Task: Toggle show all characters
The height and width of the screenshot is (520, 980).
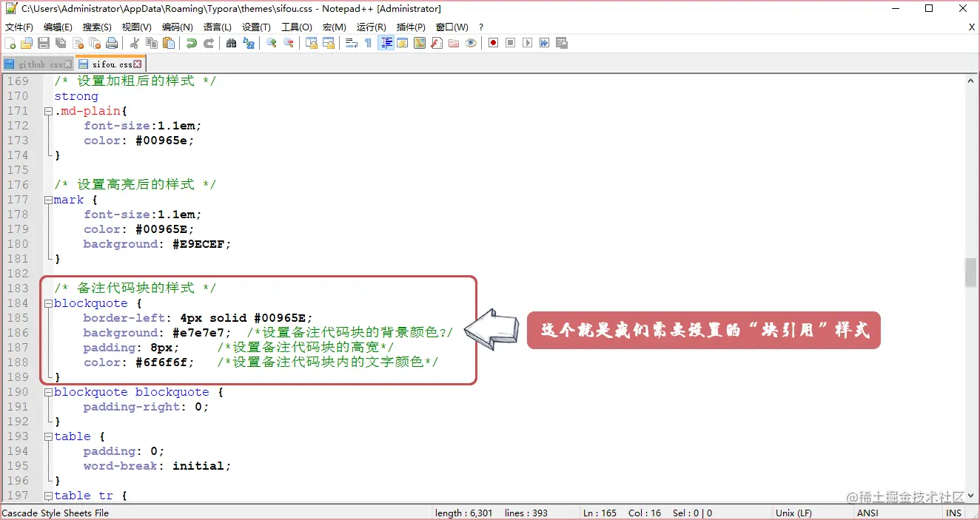Action: (x=369, y=43)
